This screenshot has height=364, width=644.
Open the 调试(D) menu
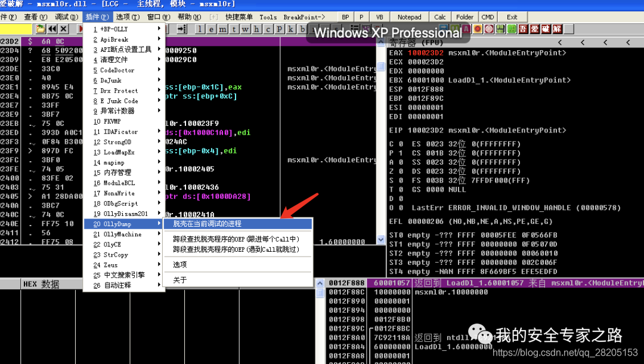click(x=67, y=17)
